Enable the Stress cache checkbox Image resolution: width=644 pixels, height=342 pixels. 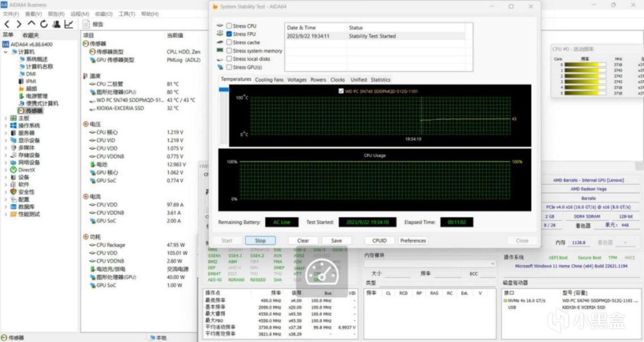coord(229,42)
